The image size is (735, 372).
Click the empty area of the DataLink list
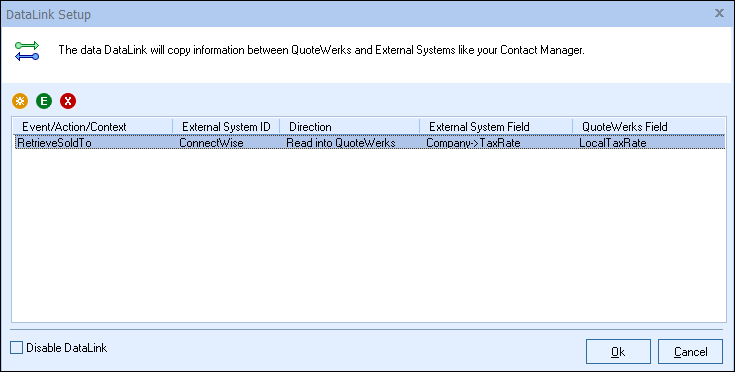(368, 234)
